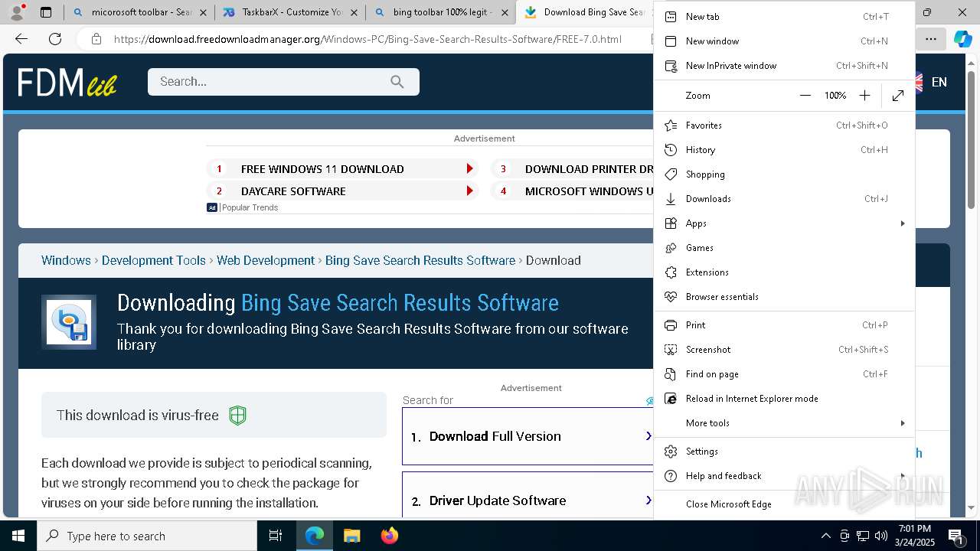Open Downloads from the Edge menu
This screenshot has height=551, width=980.
pyautogui.click(x=784, y=199)
